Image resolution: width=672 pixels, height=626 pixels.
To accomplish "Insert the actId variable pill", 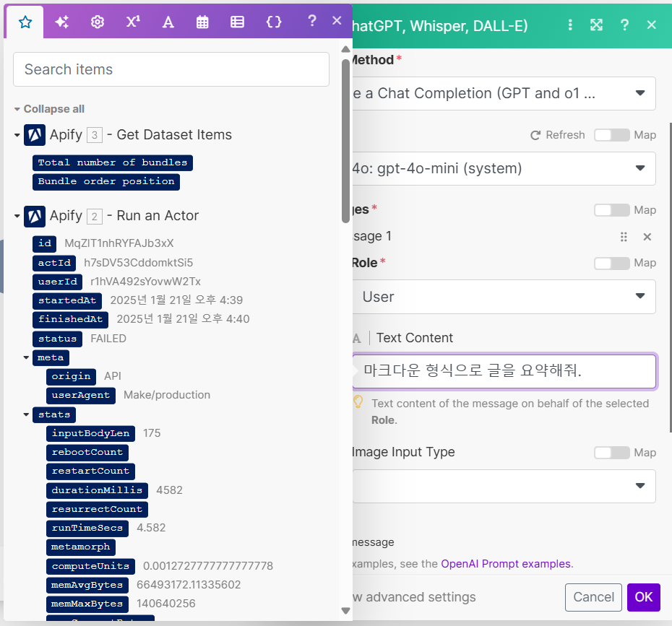I will 54,263.
